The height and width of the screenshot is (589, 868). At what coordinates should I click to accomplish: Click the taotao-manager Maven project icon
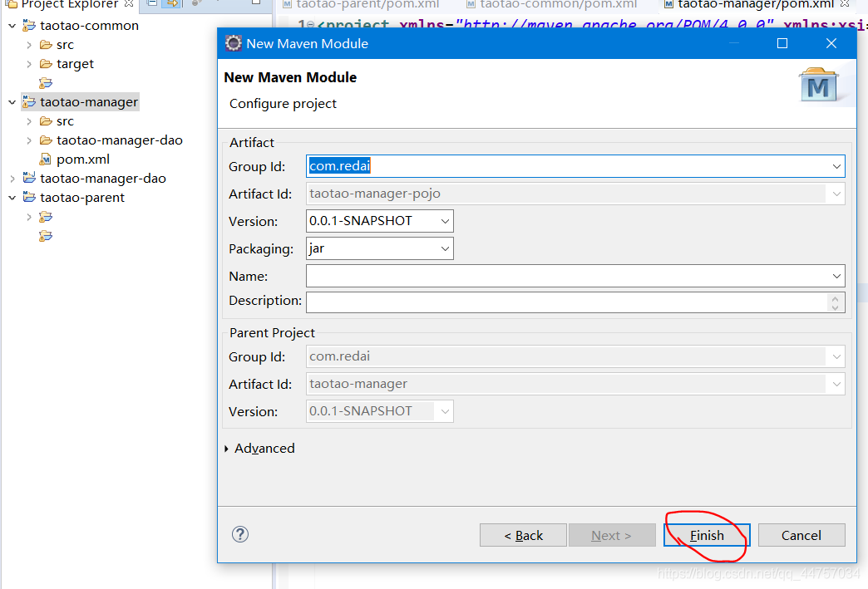coord(29,101)
